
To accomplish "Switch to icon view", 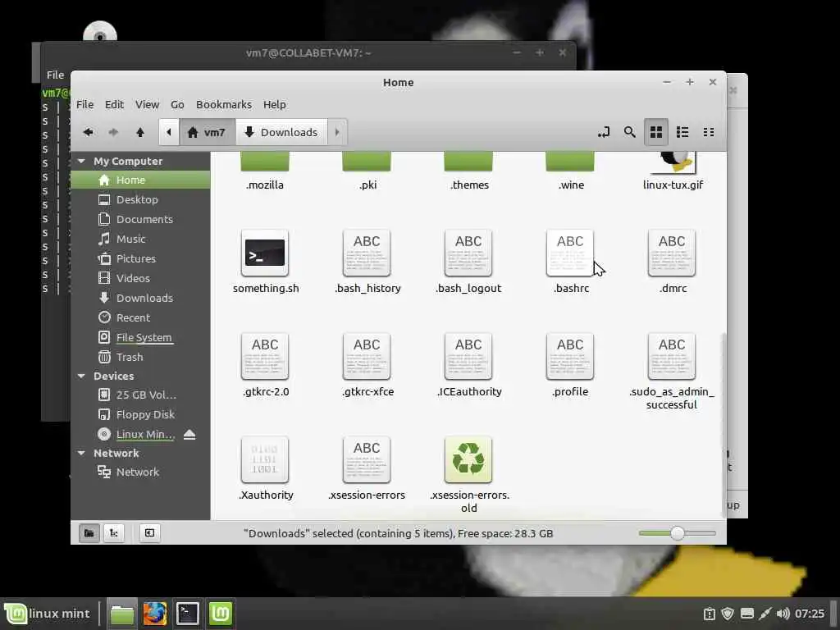I will tap(655, 132).
